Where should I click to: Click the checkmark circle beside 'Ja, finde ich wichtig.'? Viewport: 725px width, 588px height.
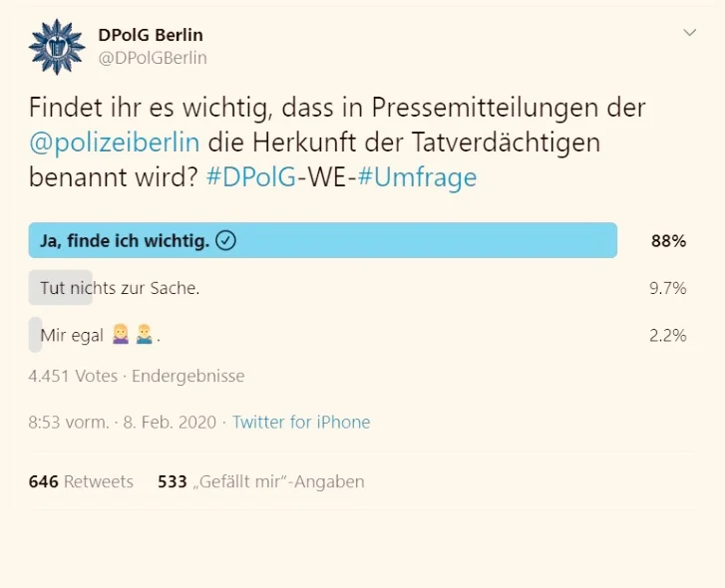(x=226, y=240)
